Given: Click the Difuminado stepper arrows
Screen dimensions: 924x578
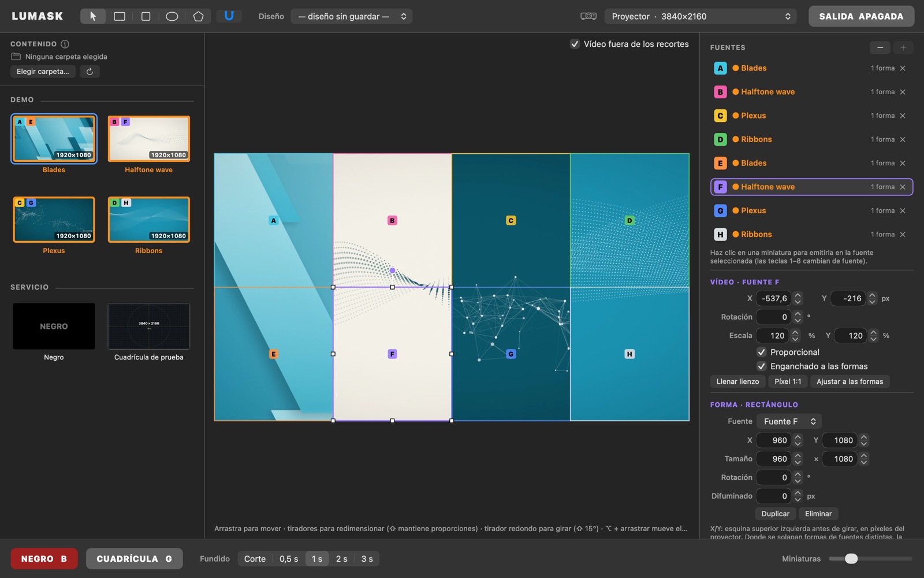Looking at the screenshot, I should 798,496.
